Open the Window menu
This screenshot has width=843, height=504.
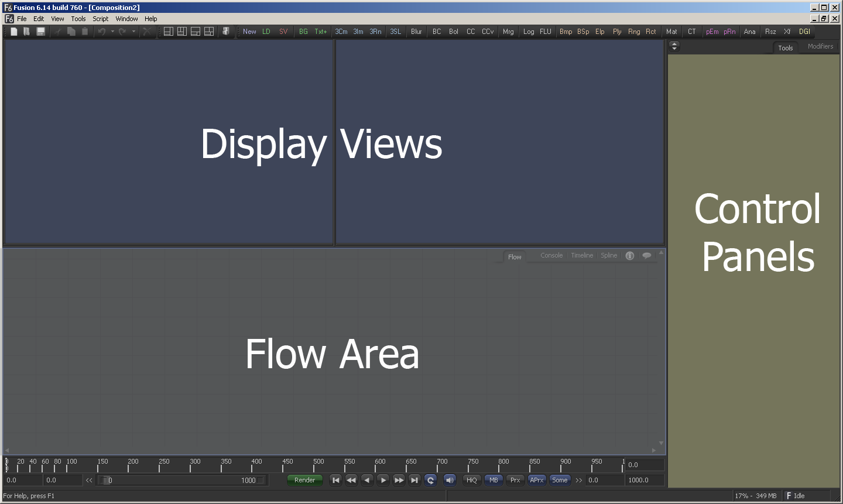(x=126, y=19)
